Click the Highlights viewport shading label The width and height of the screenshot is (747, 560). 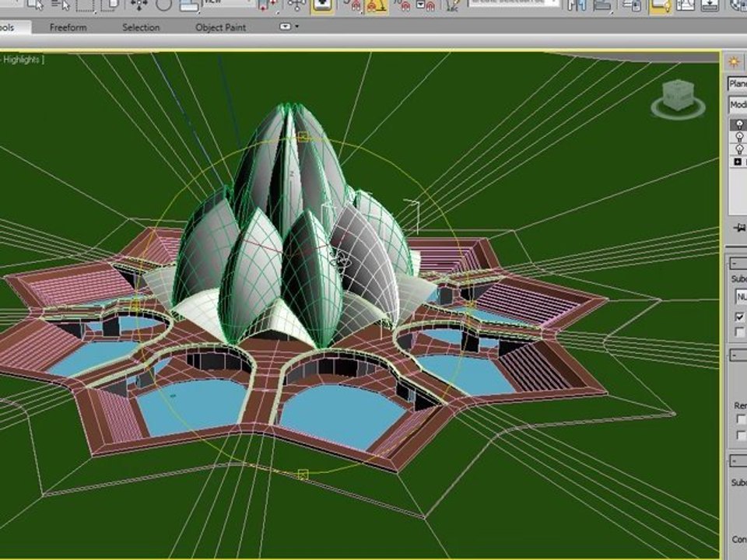tap(22, 60)
